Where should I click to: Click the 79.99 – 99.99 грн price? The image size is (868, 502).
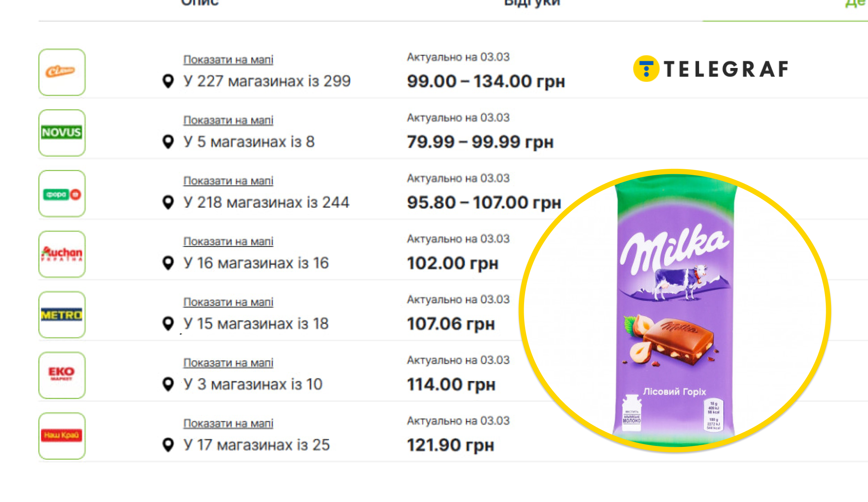(480, 142)
